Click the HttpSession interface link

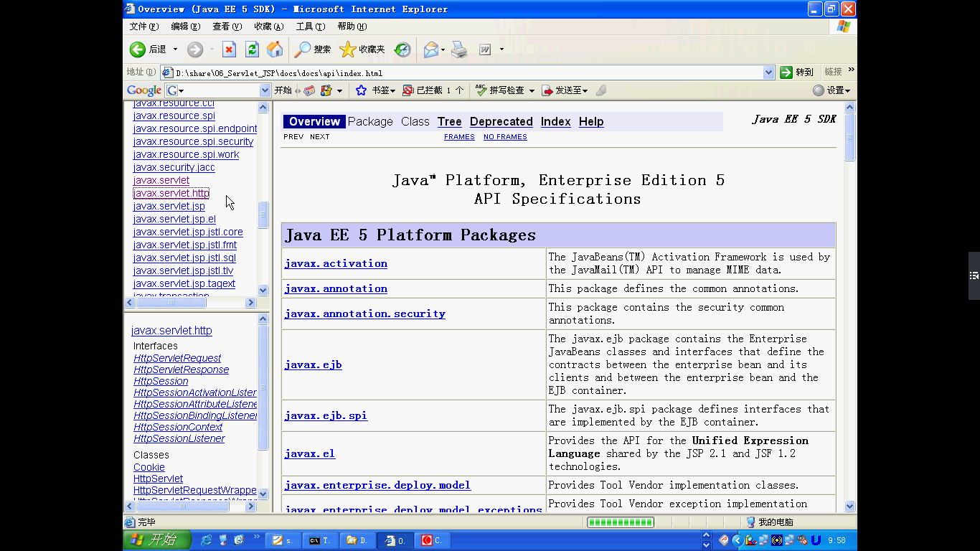161,381
